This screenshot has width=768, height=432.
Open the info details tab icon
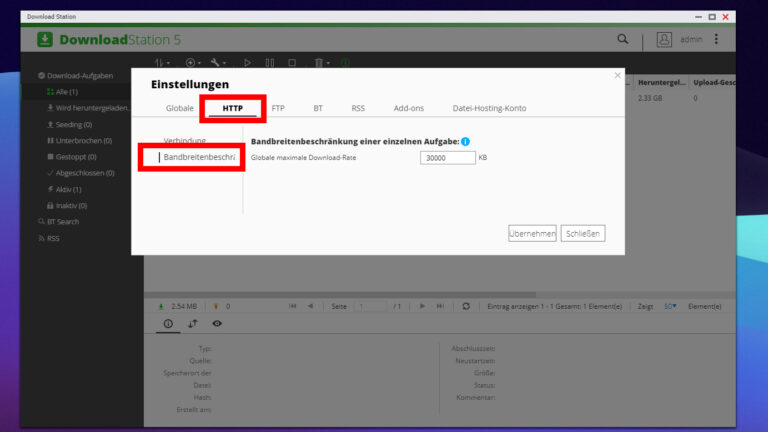coord(168,324)
